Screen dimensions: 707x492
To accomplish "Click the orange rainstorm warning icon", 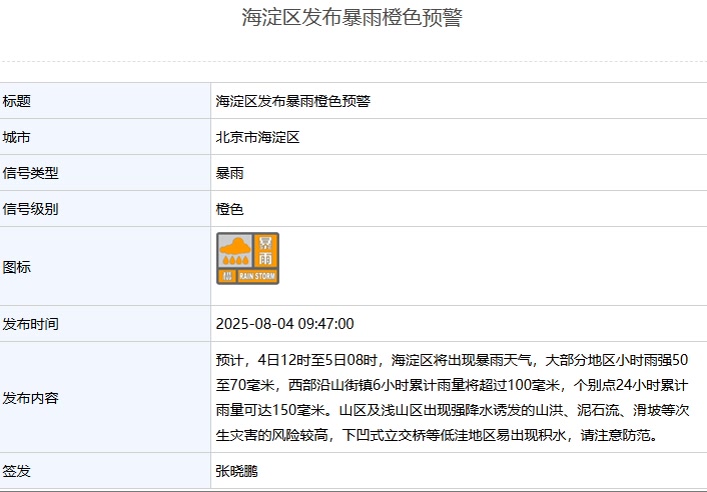I will point(247,258).
